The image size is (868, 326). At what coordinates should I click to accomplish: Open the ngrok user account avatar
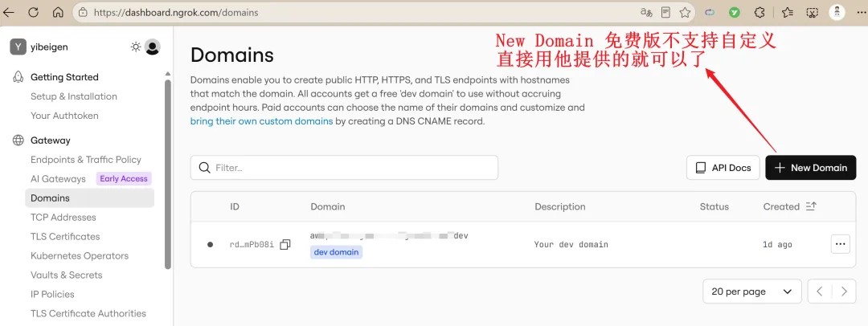(x=152, y=47)
